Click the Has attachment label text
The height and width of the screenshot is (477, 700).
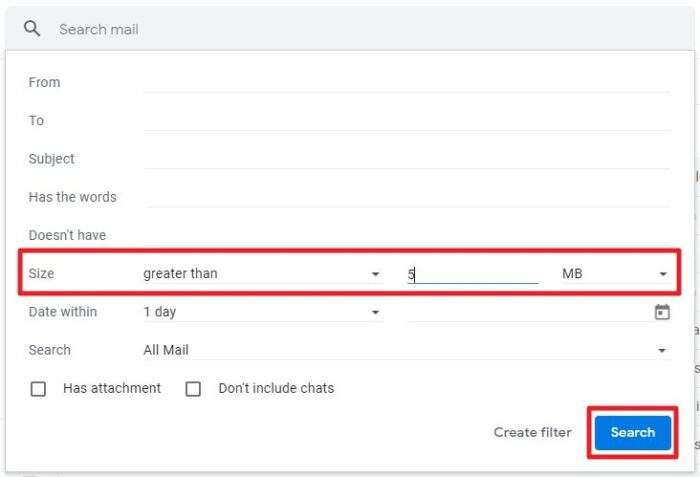click(x=112, y=388)
